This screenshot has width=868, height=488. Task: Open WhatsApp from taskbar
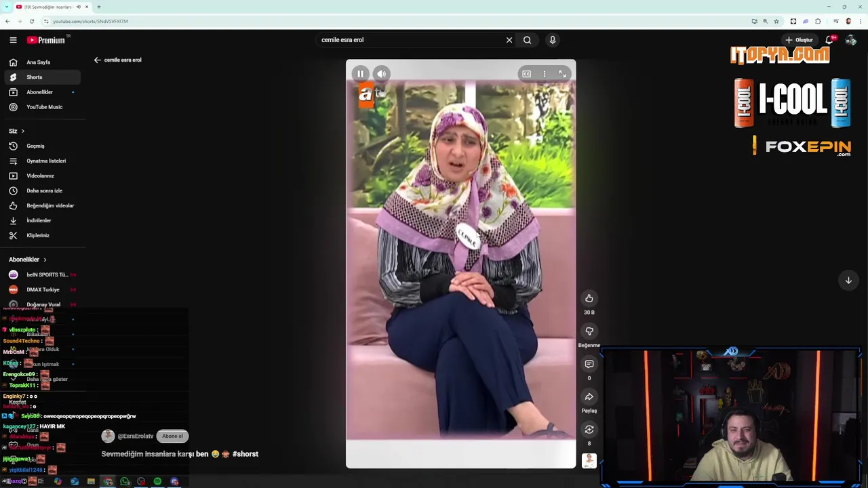click(125, 481)
